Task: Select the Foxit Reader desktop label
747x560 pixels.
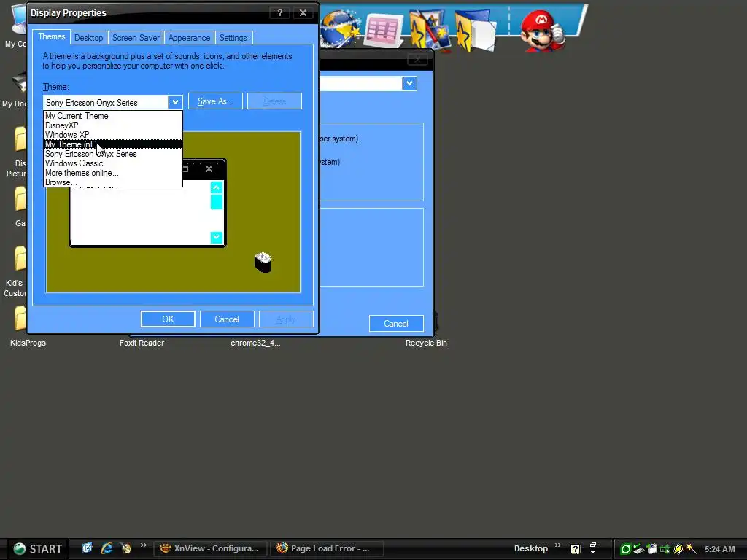Action: 142,343
